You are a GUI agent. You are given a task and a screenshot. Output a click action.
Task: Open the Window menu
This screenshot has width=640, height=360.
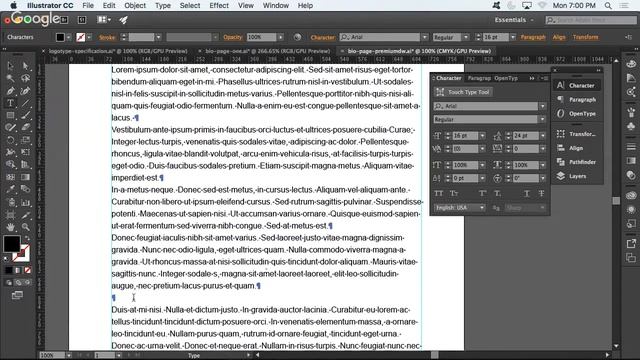click(276, 5)
